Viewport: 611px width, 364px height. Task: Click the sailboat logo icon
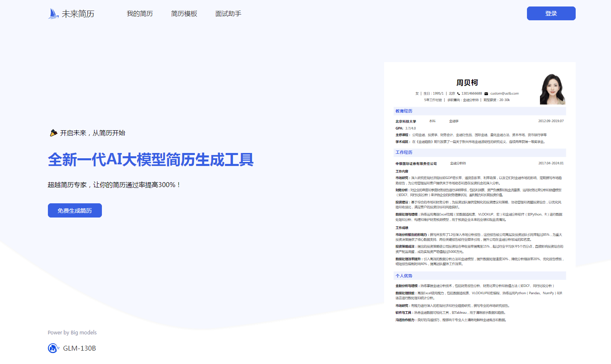[53, 14]
